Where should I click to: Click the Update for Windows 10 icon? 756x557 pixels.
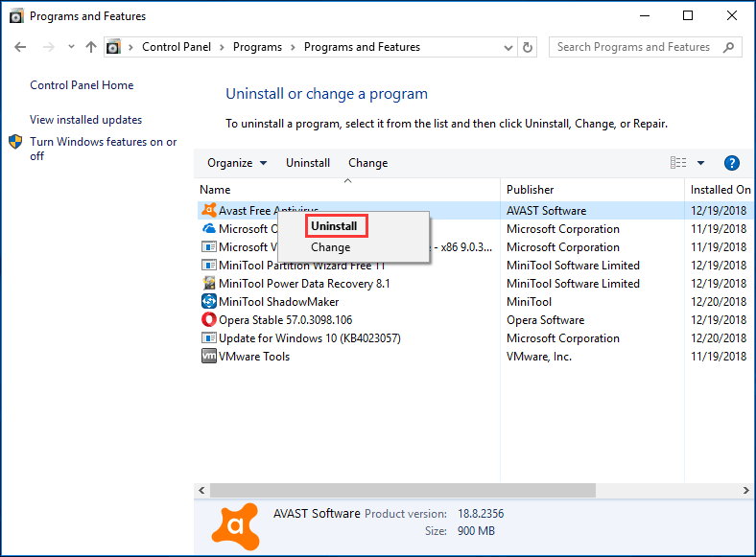click(x=209, y=337)
